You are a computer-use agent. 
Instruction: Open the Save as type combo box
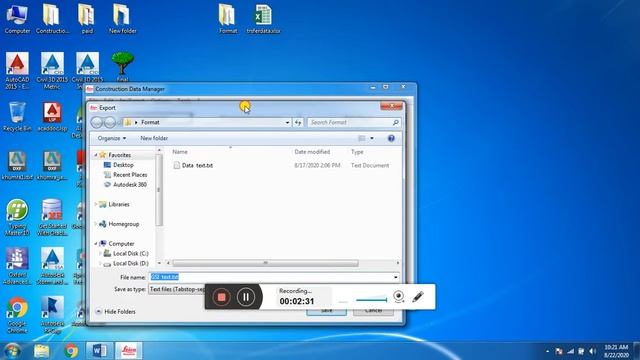coord(176,289)
